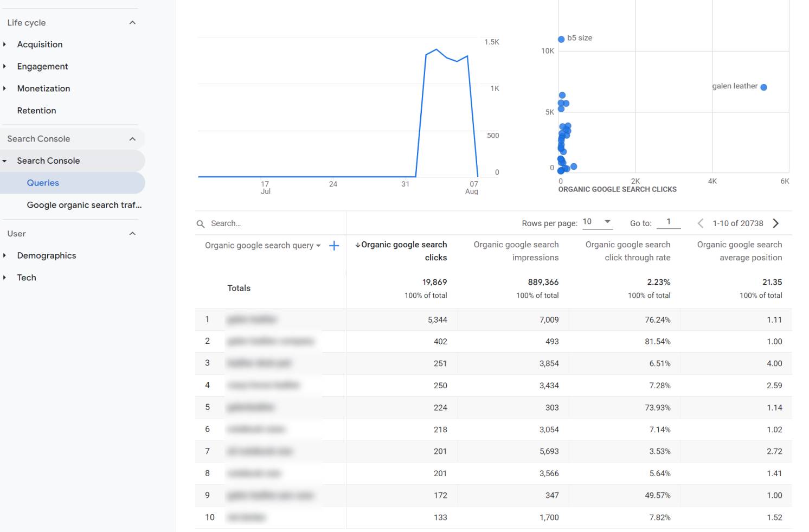Add a secondary dimension with plus icon
This screenshot has width=809, height=532.
point(334,246)
